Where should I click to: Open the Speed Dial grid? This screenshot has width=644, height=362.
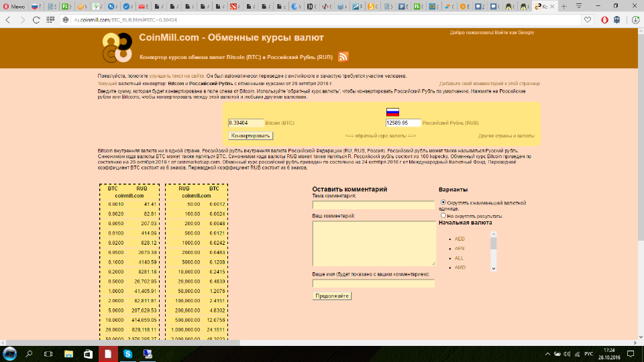50,19
